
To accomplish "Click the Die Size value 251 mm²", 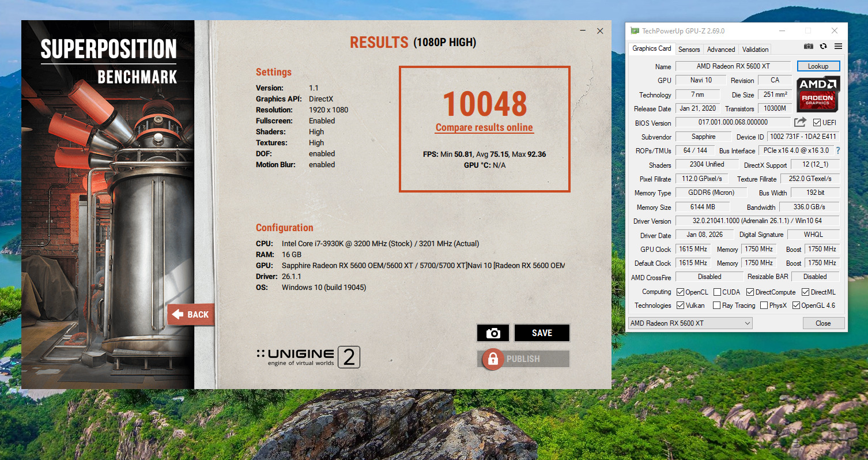I will [x=775, y=95].
